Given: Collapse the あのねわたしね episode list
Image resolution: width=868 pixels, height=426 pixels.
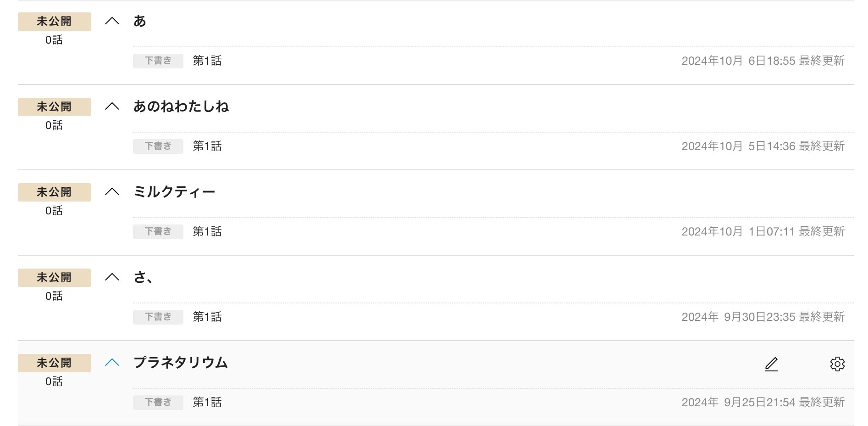Looking at the screenshot, I should (x=112, y=106).
